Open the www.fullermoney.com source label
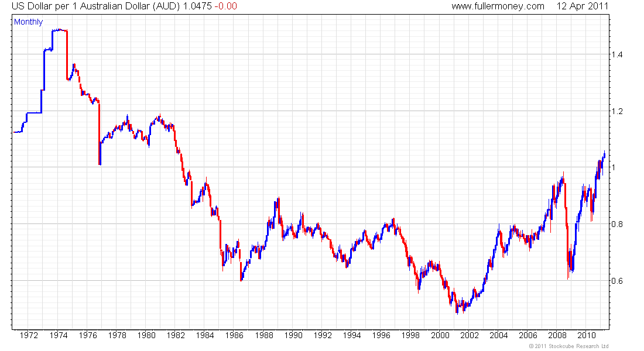 pyautogui.click(x=498, y=6)
